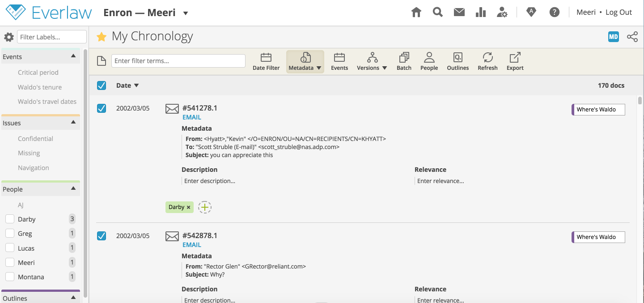Click the envelope icon for document #541278.1
Image resolution: width=644 pixels, height=303 pixels.
click(x=172, y=108)
